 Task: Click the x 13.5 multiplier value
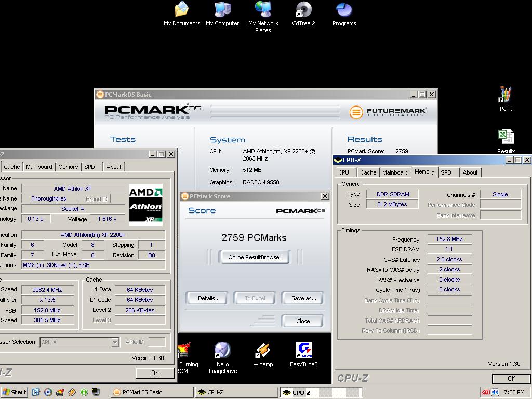pyautogui.click(x=47, y=300)
